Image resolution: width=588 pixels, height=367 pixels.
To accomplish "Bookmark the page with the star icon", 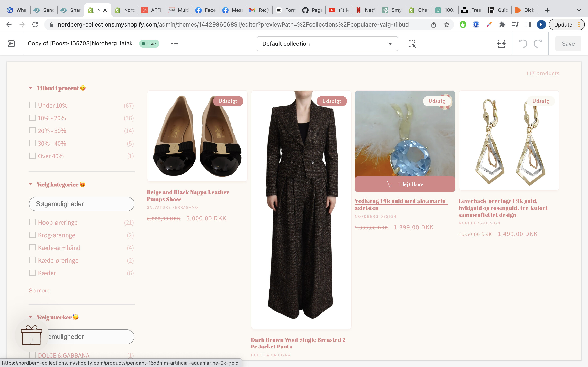I will [x=447, y=24].
